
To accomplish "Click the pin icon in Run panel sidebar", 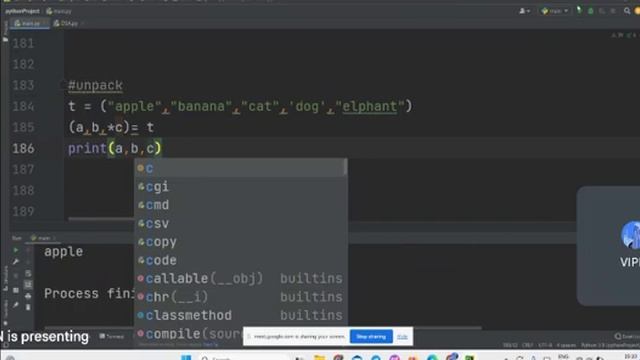I will point(16,305).
